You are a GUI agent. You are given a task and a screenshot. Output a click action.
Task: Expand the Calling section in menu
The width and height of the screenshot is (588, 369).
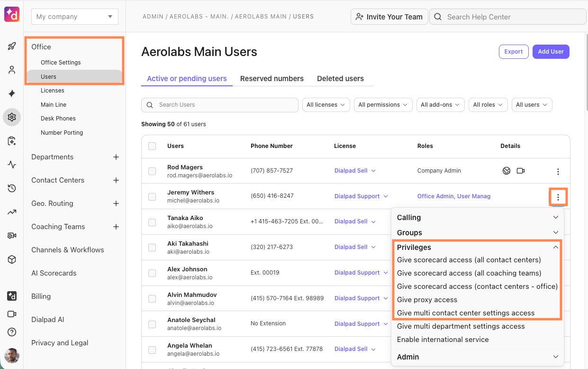tap(478, 217)
